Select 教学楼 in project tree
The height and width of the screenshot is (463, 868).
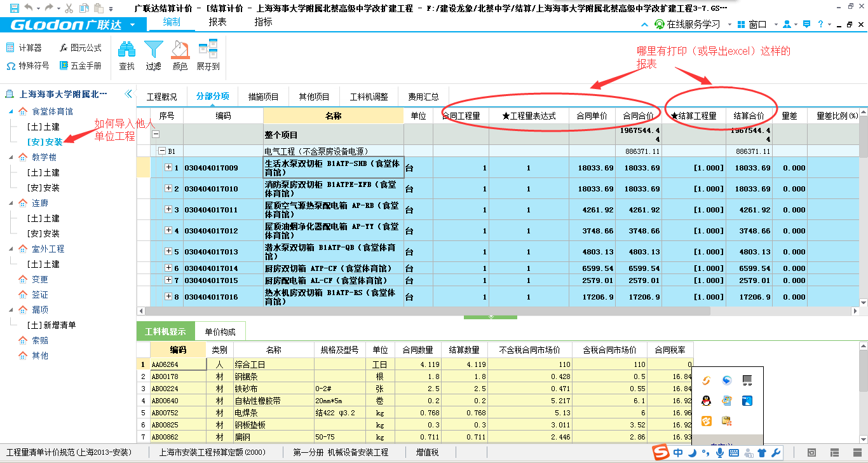point(44,157)
